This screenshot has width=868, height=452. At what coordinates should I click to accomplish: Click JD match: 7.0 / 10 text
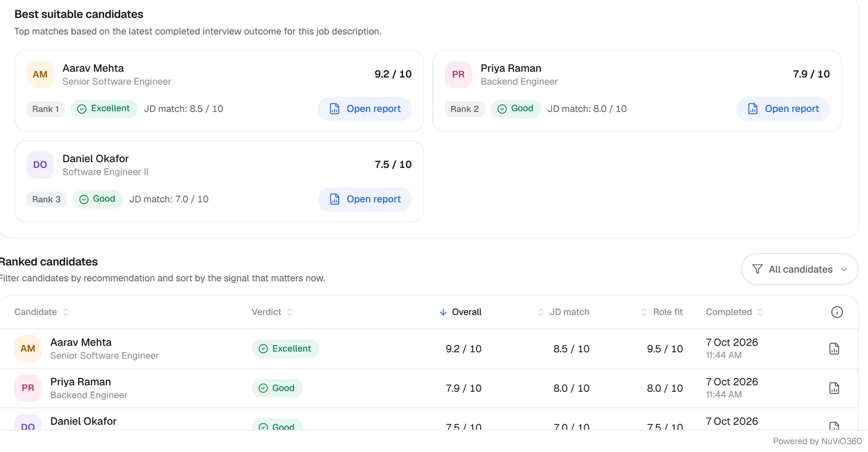tap(169, 200)
